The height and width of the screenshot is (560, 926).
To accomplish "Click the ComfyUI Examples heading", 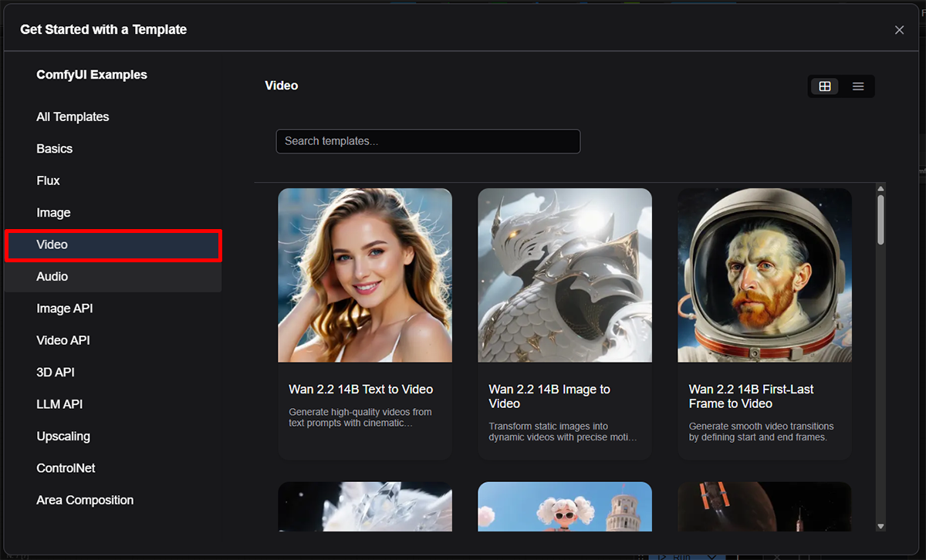I will coord(92,75).
